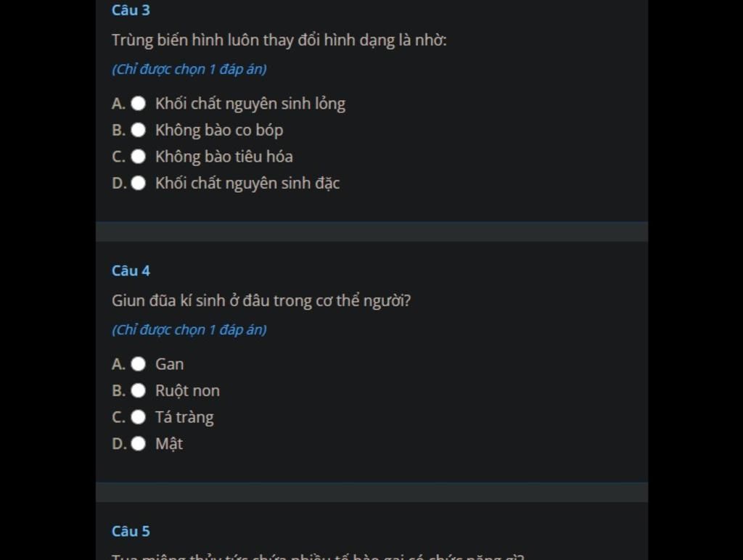The width and height of the screenshot is (743, 560).
Task: Click question text about Giun đũa kí sinh
Action: (x=261, y=301)
